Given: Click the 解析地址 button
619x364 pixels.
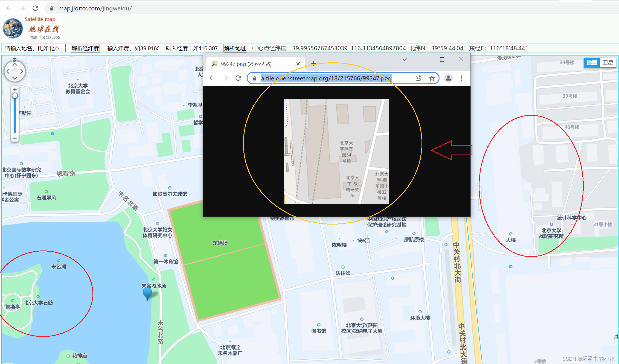Looking at the screenshot, I should (x=235, y=48).
